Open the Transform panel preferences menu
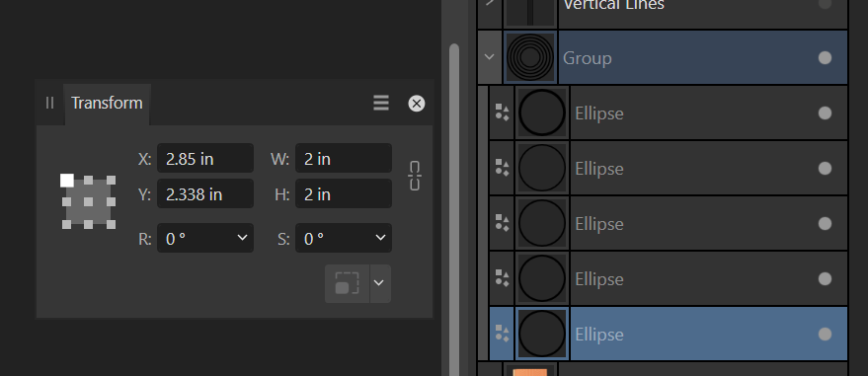Viewport: 868px width, 376px height. pyautogui.click(x=381, y=103)
